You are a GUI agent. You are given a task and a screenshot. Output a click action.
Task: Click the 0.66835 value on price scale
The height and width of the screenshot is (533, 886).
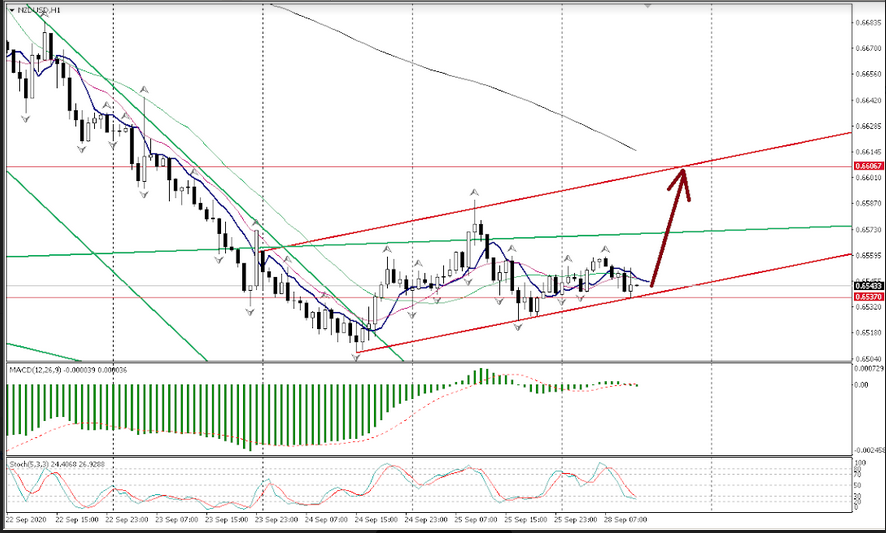[x=867, y=21]
